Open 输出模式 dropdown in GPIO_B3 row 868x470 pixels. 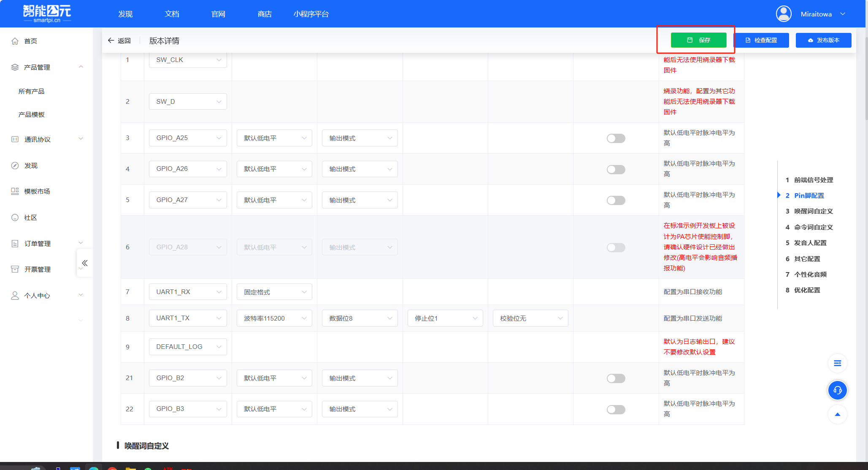(360, 409)
